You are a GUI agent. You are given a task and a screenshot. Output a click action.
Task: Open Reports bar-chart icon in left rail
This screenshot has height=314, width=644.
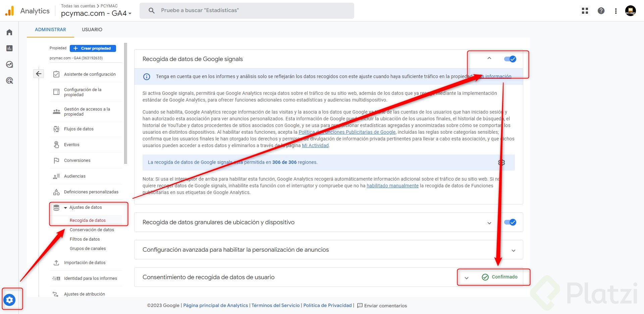pyautogui.click(x=9, y=48)
